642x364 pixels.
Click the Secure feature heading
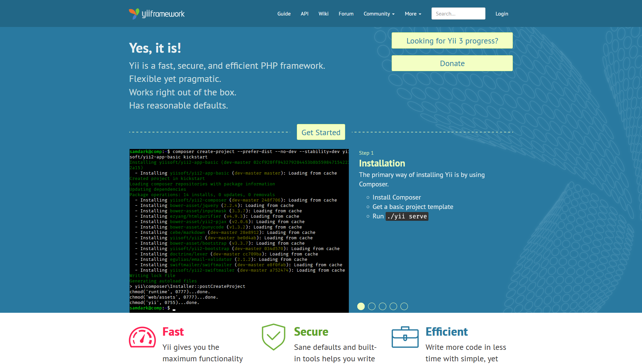pyautogui.click(x=311, y=332)
